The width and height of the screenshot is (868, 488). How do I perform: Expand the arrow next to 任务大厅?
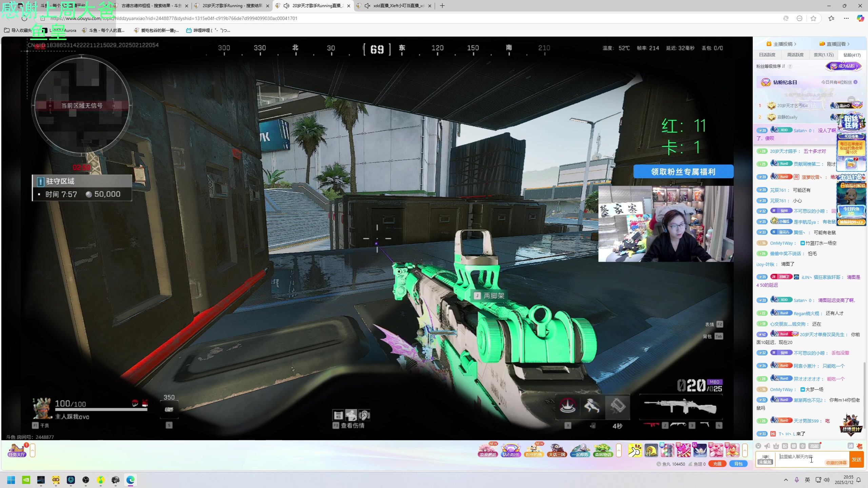[x=33, y=450]
